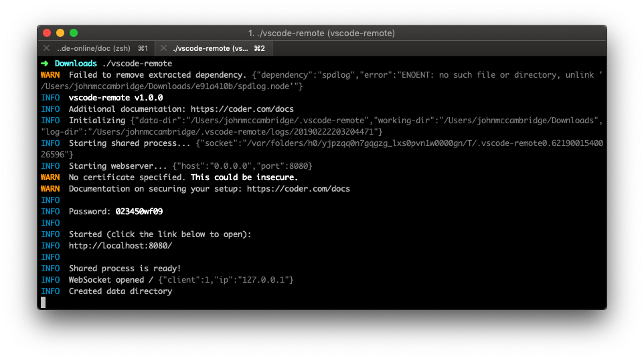644x359 pixels.
Task: Click the password text 023450wf09
Action: pyautogui.click(x=139, y=212)
